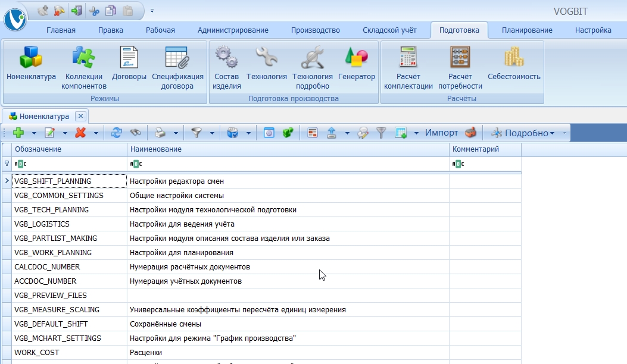Switch to the Главная ribbon tab
This screenshot has height=364, width=627.
[61, 30]
